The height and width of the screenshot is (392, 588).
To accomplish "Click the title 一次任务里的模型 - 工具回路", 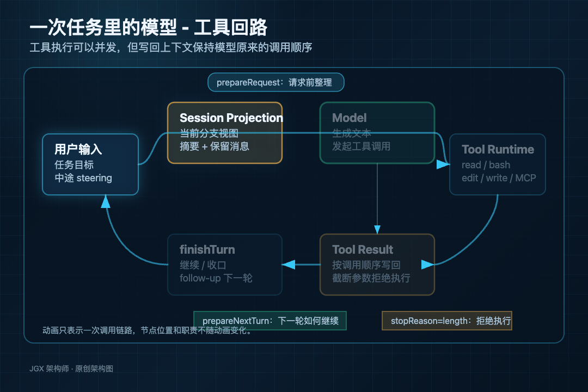I will click(148, 27).
